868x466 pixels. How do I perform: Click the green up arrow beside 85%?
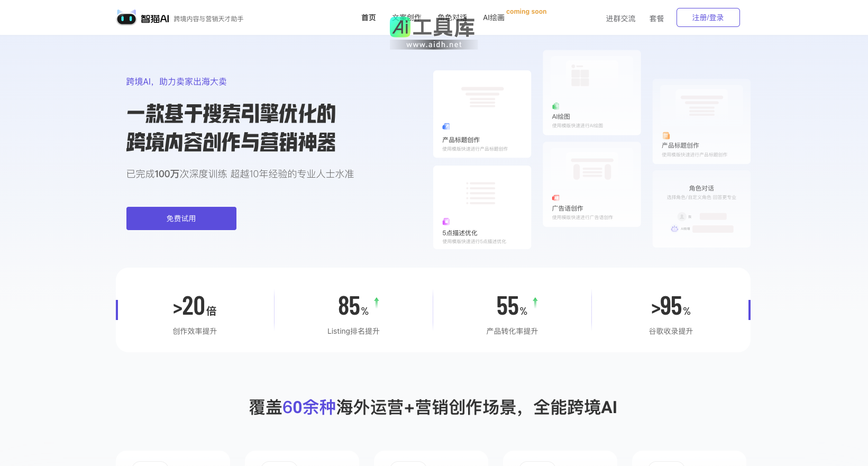tap(377, 302)
